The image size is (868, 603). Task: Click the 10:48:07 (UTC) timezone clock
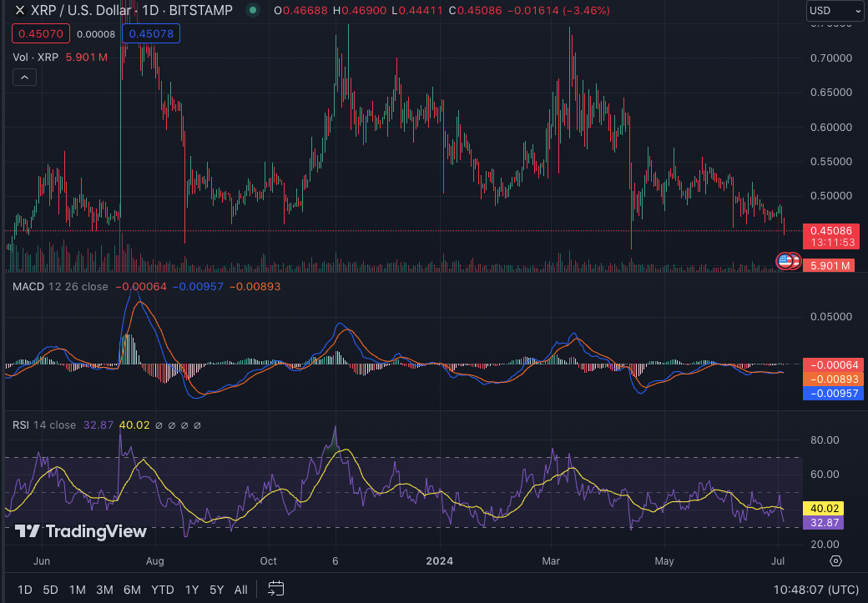coord(816,590)
